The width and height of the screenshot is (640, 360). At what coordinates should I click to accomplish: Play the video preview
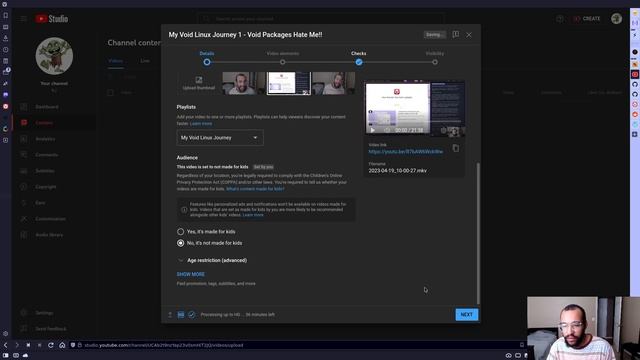point(372,130)
